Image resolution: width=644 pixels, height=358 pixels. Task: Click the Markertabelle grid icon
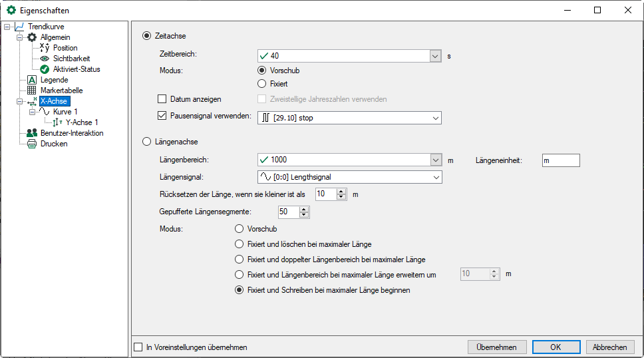[x=31, y=90]
